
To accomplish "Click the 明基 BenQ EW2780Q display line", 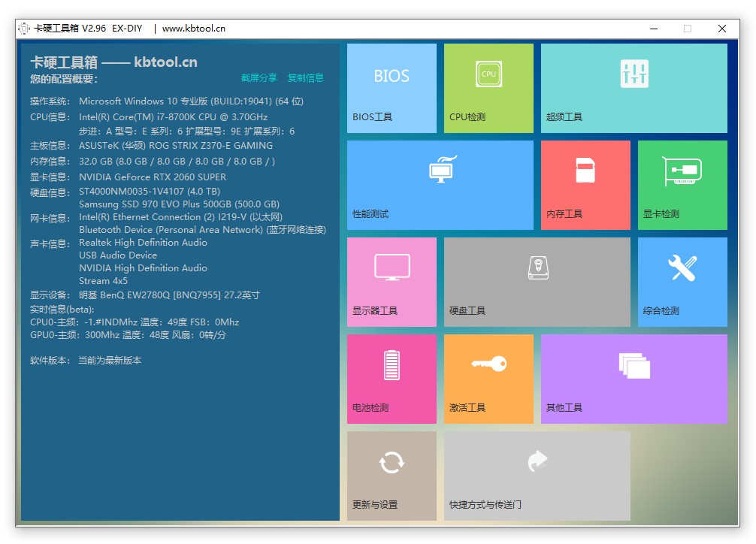I will pos(169,295).
